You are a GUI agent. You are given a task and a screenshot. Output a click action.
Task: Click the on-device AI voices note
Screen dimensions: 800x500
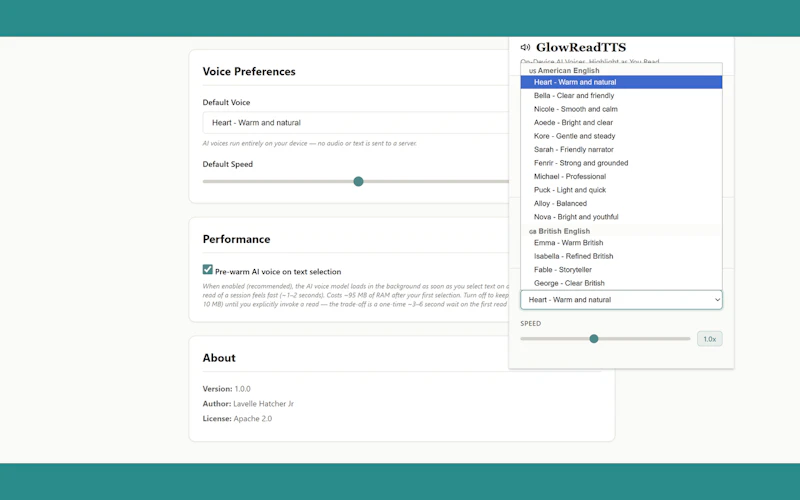pos(310,143)
